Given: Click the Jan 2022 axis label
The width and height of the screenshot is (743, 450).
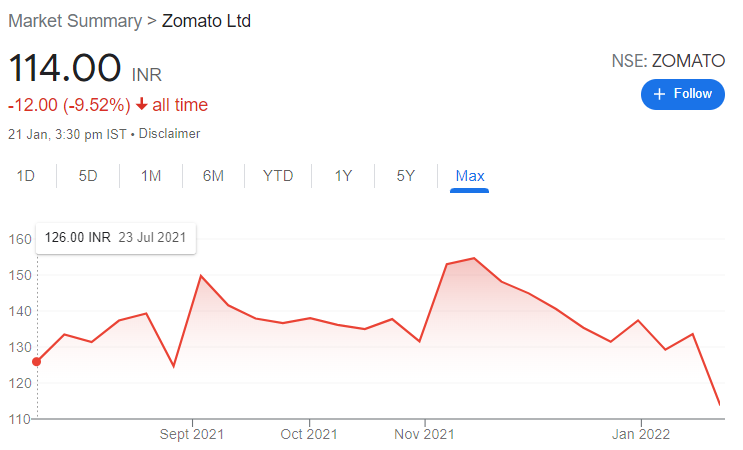Looking at the screenshot, I should point(641,434).
